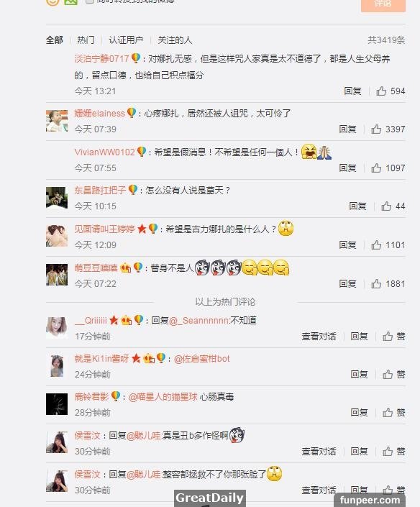The height and width of the screenshot is (507, 420).
Task: Click thumbs-up on 淡泊宁静0717's comment
Action: [x=381, y=91]
